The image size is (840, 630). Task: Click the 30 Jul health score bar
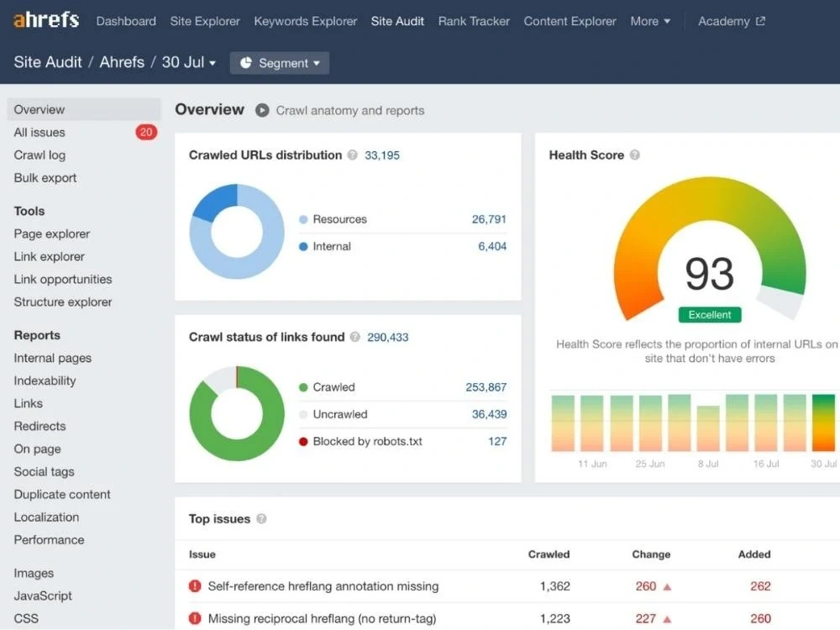click(x=823, y=423)
